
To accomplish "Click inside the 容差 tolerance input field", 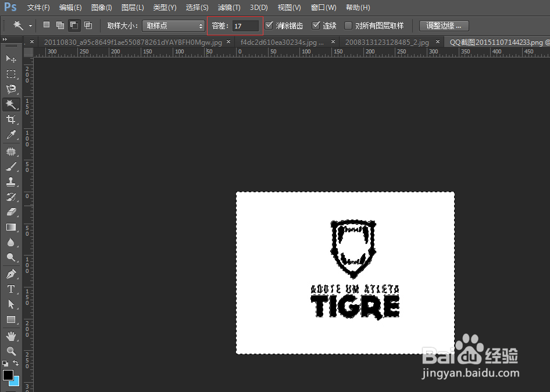I will 244,26.
